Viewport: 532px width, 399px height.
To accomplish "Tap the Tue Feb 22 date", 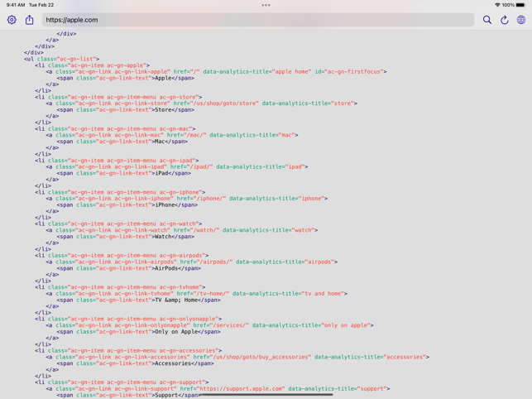I will [x=41, y=5].
